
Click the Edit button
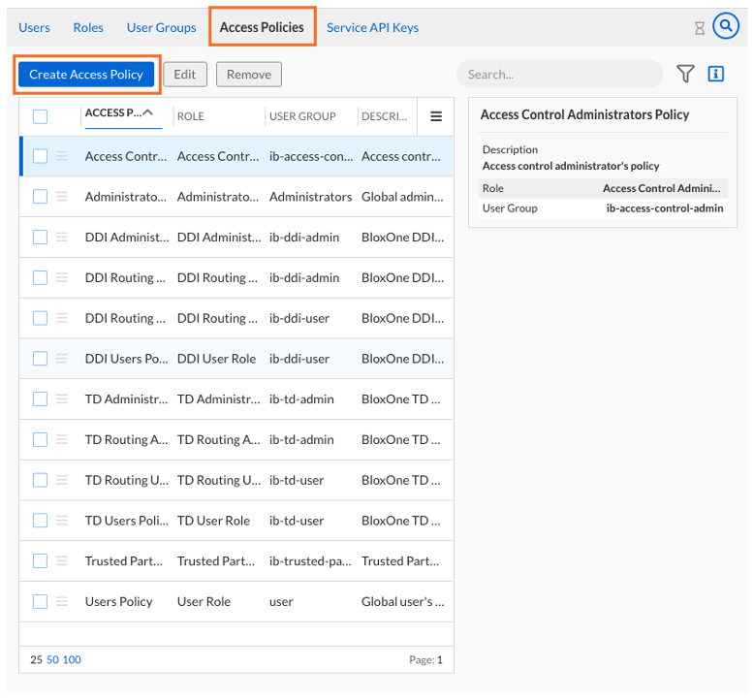click(184, 74)
